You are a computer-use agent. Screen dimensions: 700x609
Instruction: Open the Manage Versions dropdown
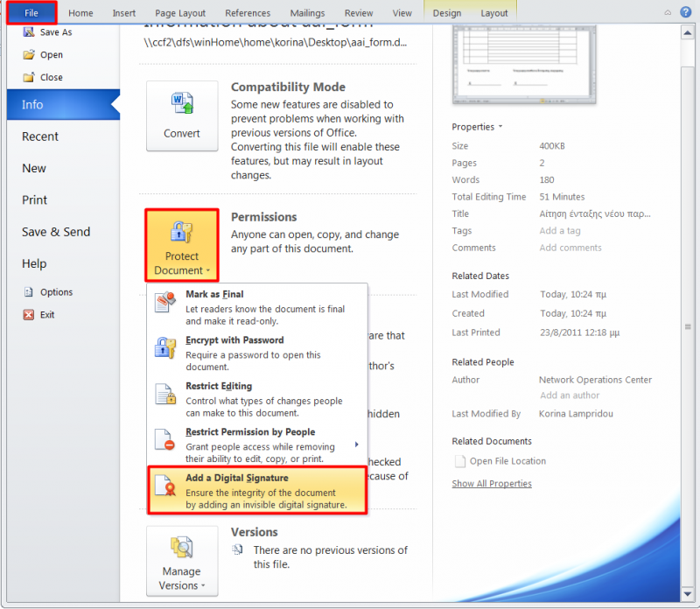(182, 561)
